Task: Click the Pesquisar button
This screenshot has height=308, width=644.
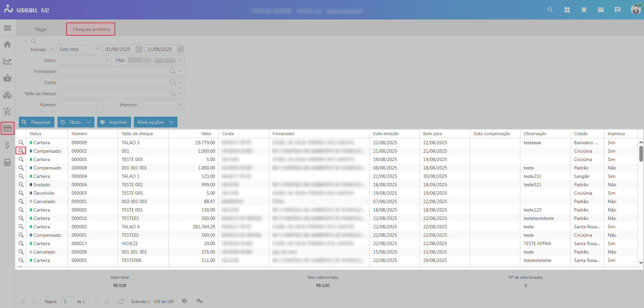Action: (x=37, y=122)
